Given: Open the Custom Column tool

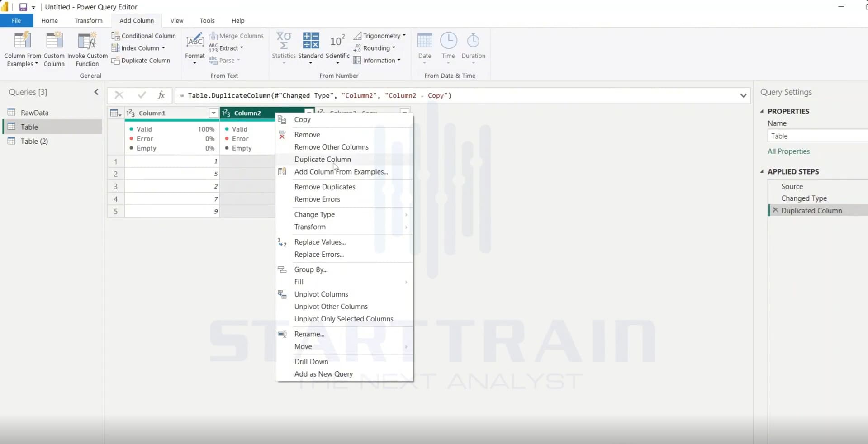Looking at the screenshot, I should tap(54, 49).
